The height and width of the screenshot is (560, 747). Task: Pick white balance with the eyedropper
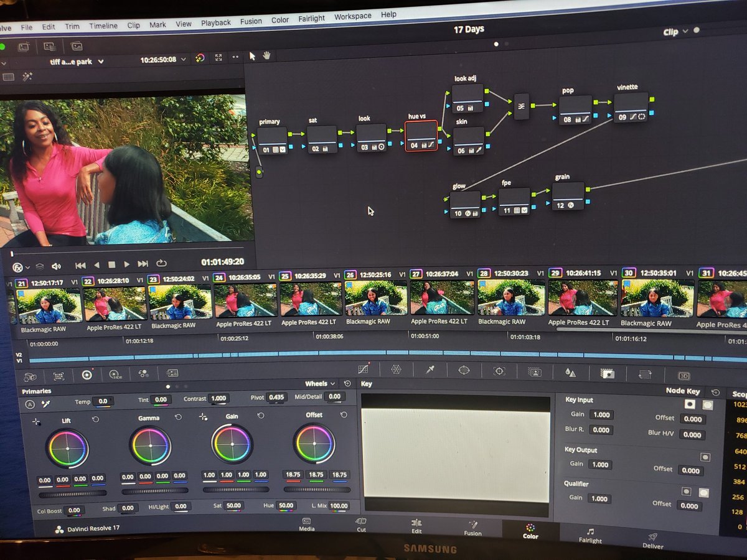tap(46, 403)
